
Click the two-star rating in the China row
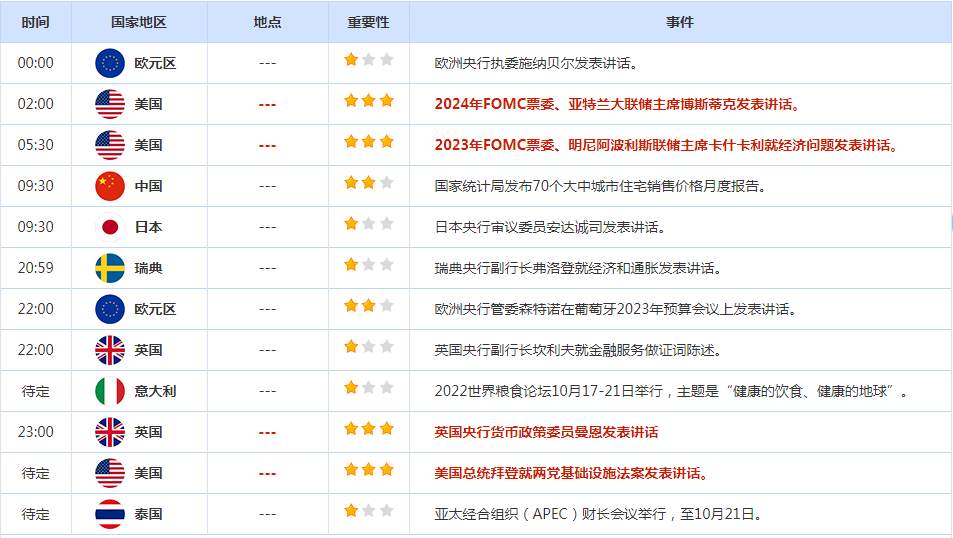[368, 182]
